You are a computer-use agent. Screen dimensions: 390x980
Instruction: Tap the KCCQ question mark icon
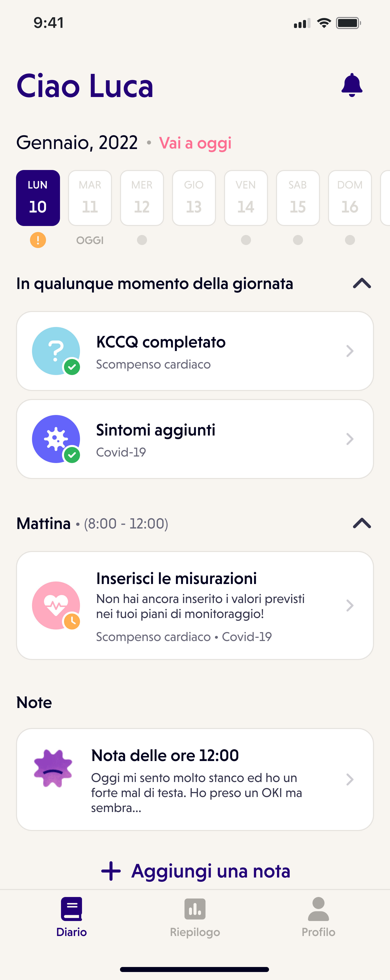click(56, 351)
